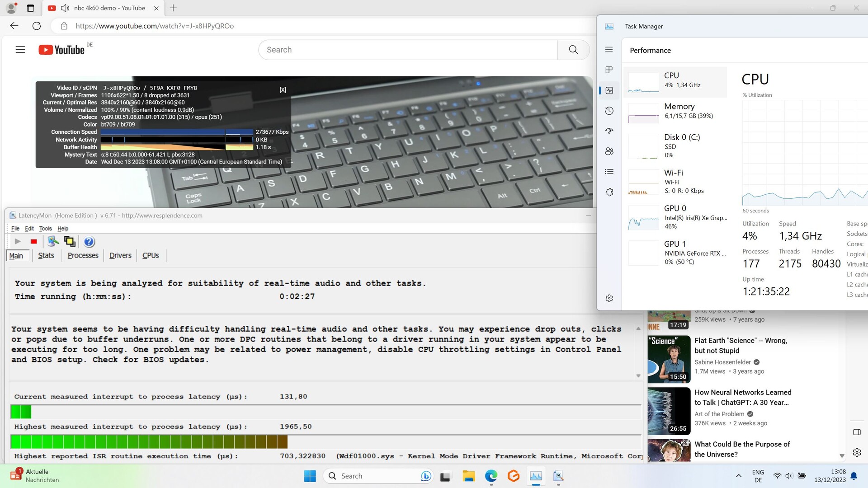
Task: Open Users page icon in Task Manager
Action: 609,151
